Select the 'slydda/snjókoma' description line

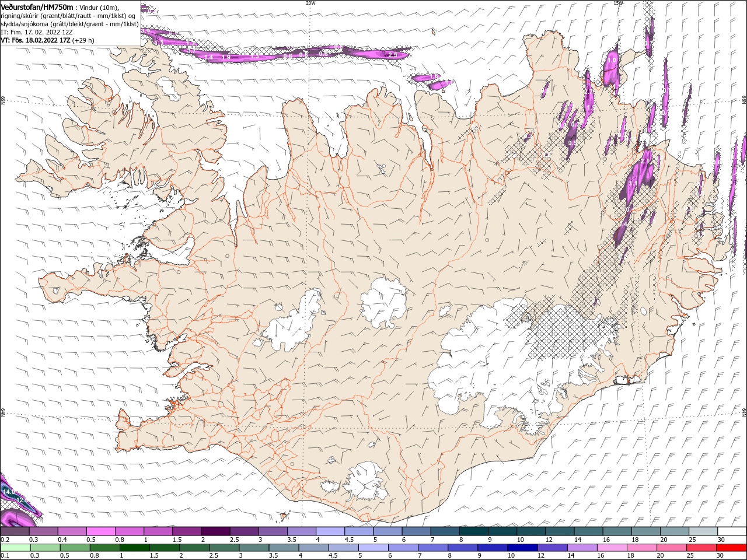click(x=69, y=24)
